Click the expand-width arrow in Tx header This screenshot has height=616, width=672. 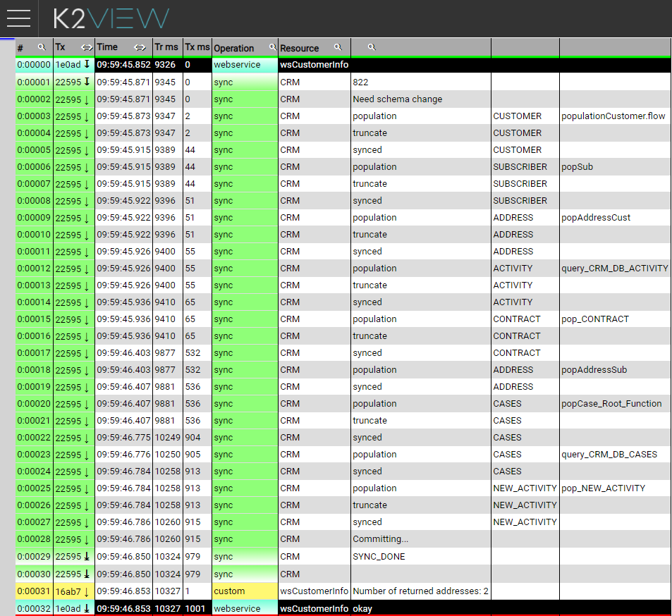click(87, 47)
